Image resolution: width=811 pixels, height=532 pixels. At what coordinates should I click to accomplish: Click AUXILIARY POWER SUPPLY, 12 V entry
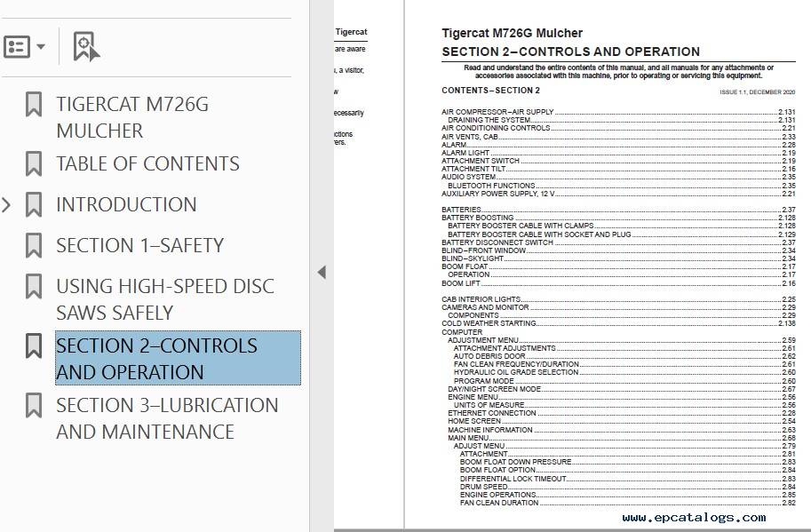(618, 194)
